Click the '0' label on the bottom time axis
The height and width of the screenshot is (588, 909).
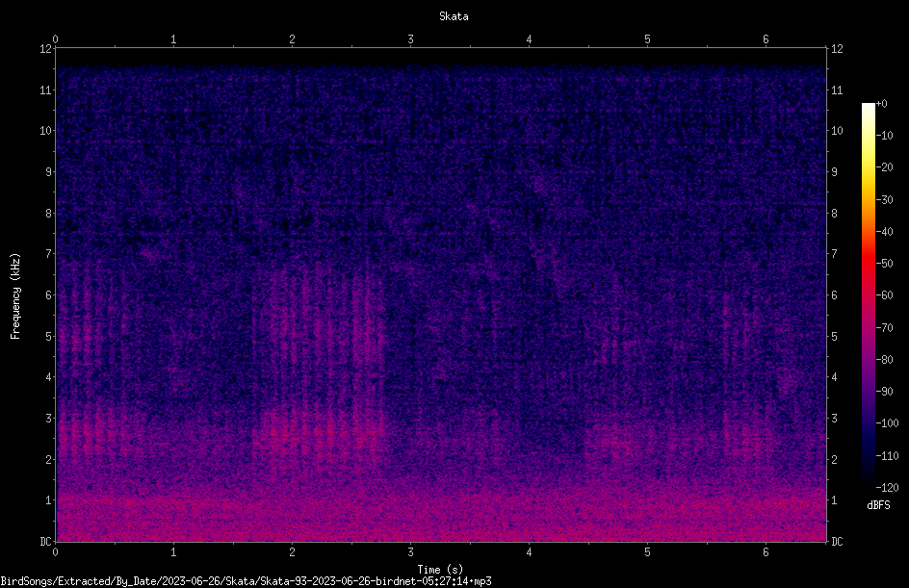(x=55, y=552)
